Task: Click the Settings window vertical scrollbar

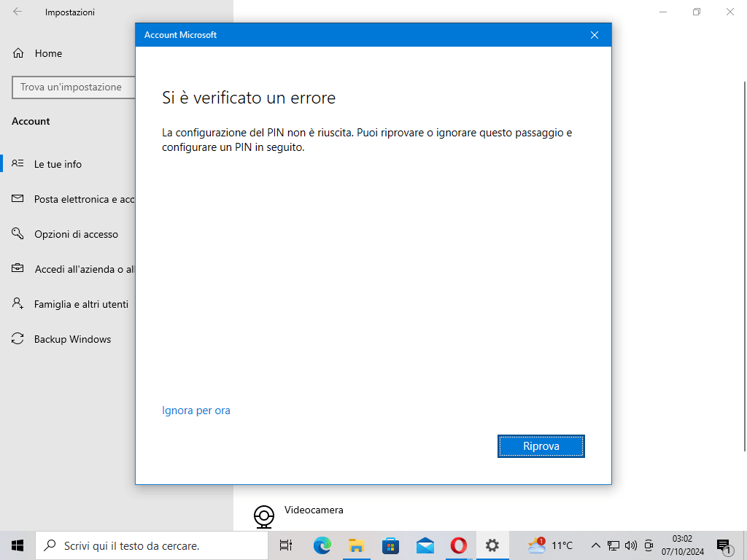Action: pyautogui.click(x=745, y=267)
